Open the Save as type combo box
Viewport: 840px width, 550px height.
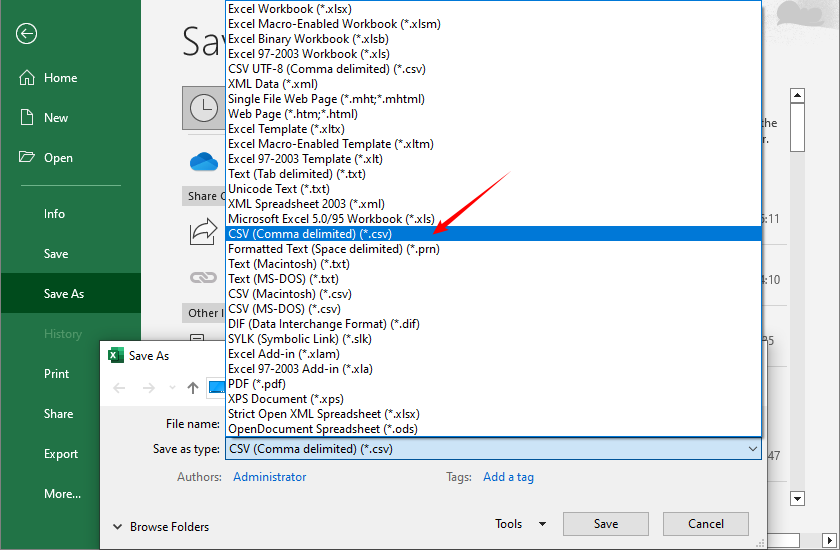494,450
